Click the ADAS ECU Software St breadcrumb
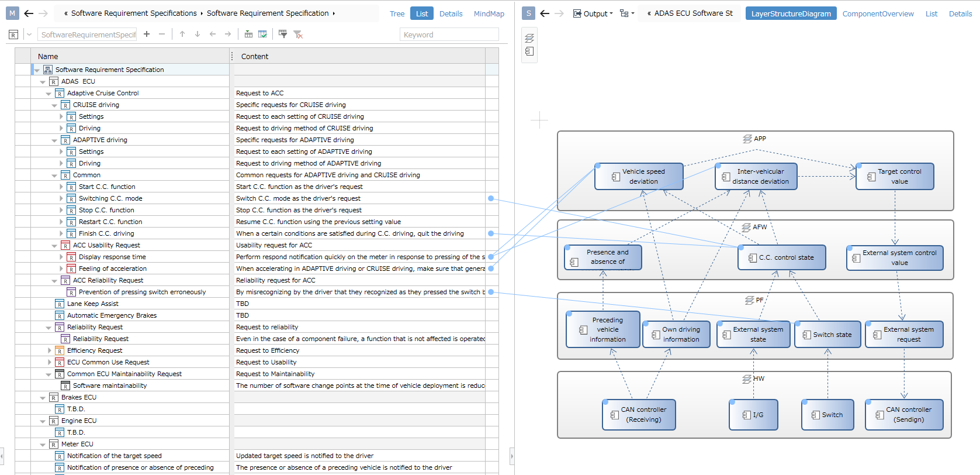The width and height of the screenshot is (980, 475). pyautogui.click(x=694, y=13)
